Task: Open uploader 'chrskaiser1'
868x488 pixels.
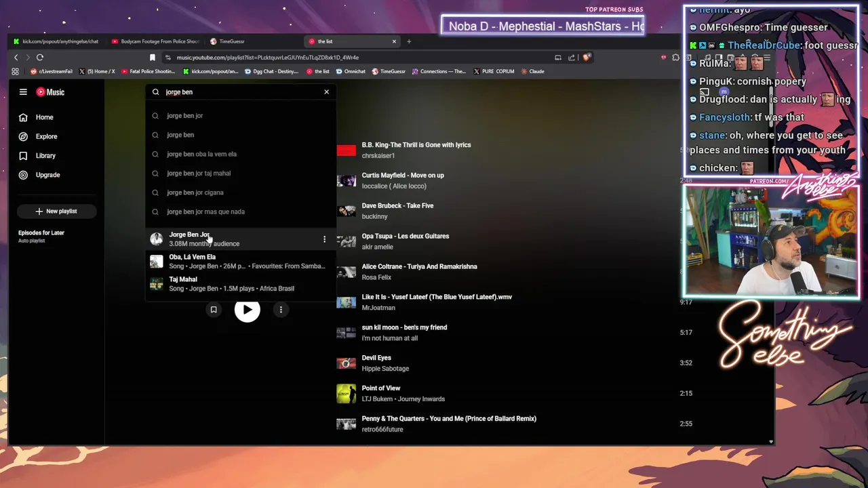Action: (x=378, y=156)
